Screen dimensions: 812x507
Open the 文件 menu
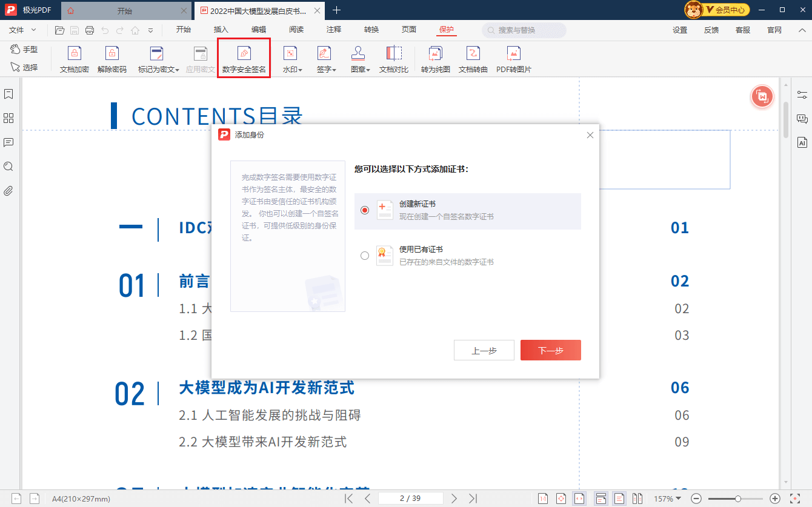click(x=17, y=28)
